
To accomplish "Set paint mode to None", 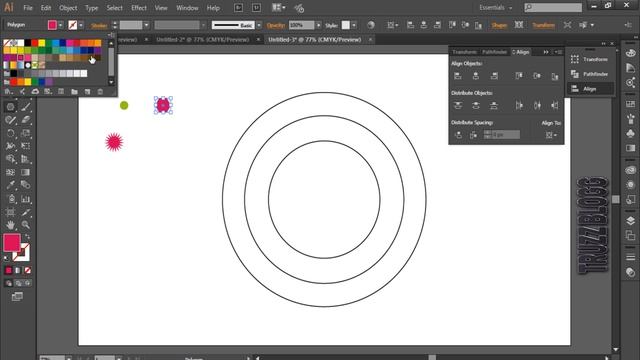I will (x=27, y=270).
